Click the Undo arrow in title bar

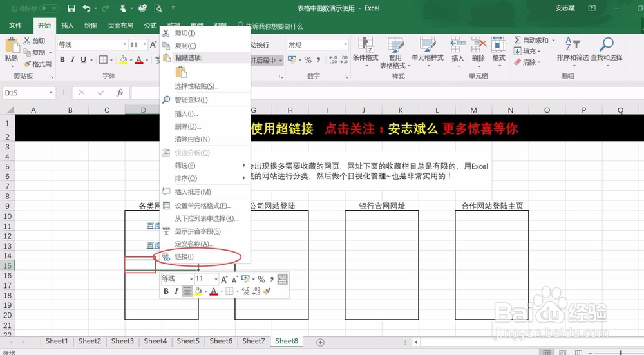[x=86, y=8]
